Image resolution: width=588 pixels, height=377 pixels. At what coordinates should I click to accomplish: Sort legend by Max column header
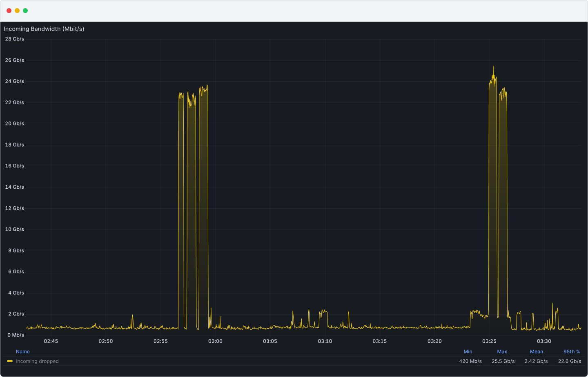pyautogui.click(x=502, y=352)
